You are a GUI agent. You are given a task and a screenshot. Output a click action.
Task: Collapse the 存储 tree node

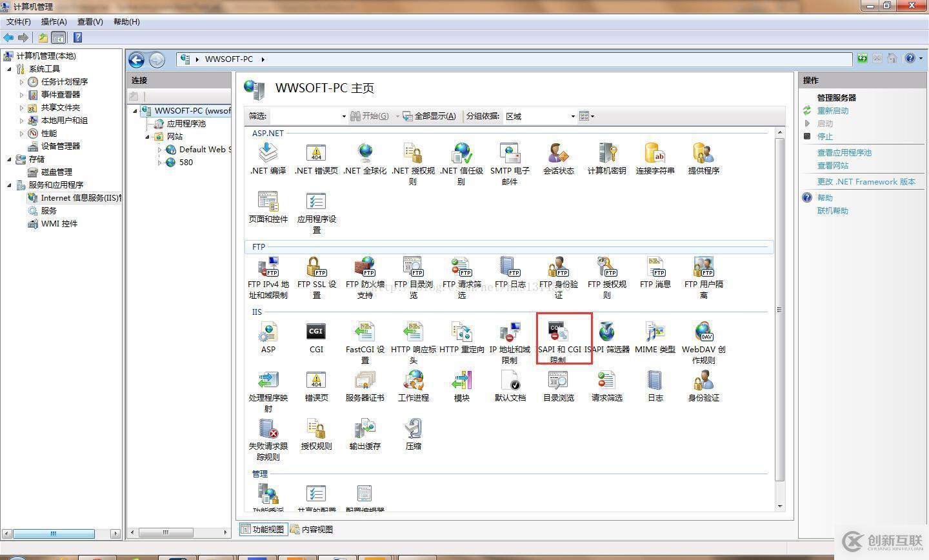click(x=9, y=159)
